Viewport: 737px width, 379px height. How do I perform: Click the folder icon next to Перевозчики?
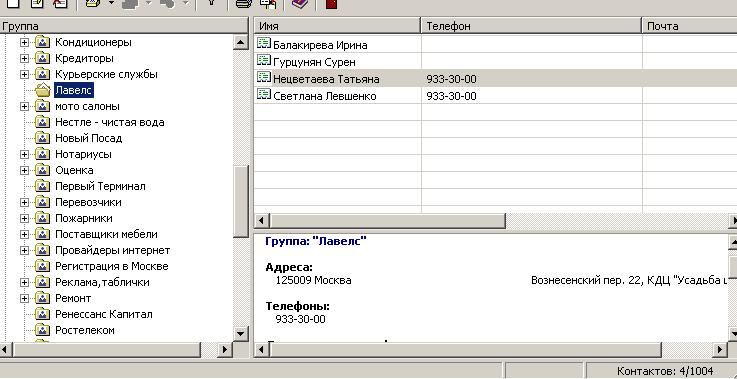43,202
